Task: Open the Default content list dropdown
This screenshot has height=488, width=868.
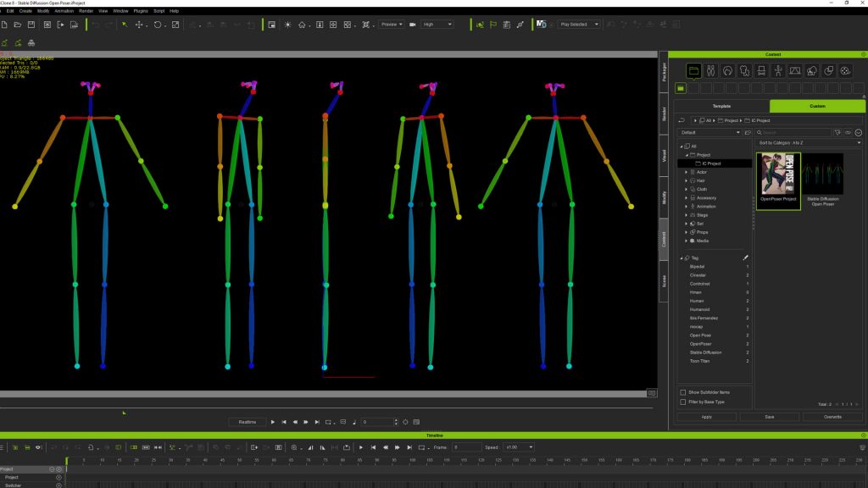Action: pyautogui.click(x=738, y=132)
